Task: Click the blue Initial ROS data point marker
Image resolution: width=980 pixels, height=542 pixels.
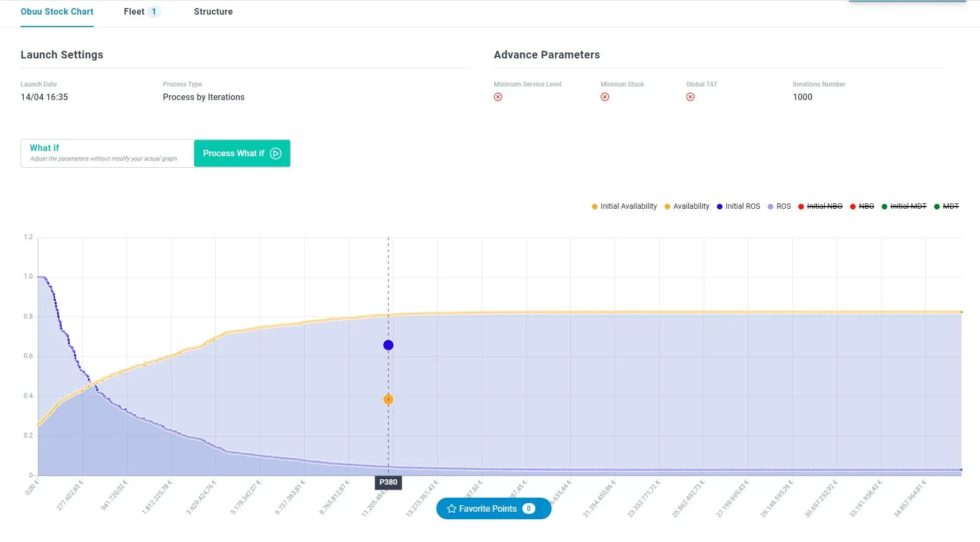Action: coord(388,345)
